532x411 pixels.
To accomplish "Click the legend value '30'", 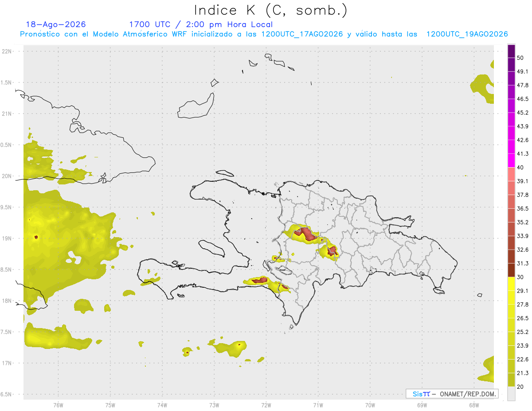I will pos(520,277).
